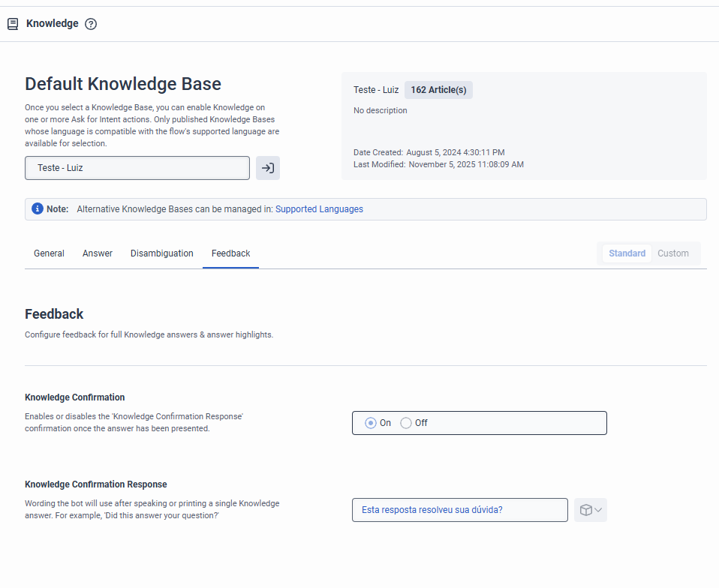
Task: Click the arrow button beside knowledge base selector
Action: click(x=268, y=168)
